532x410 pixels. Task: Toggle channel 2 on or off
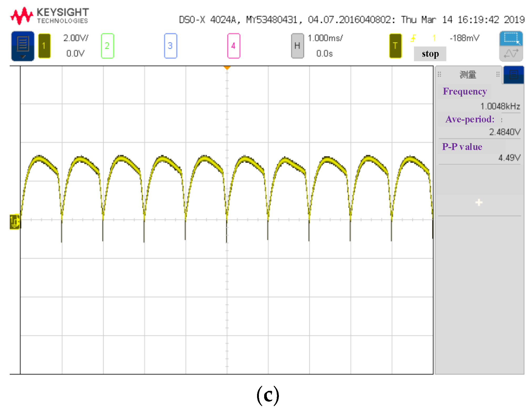point(107,46)
